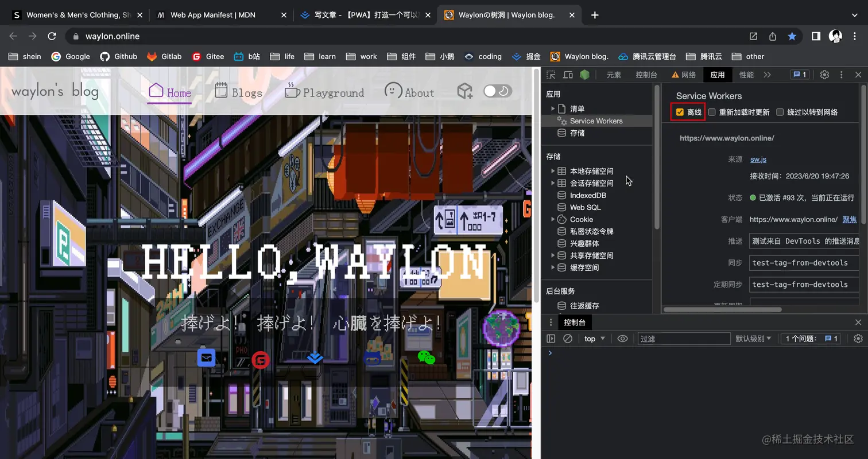Click the green WeChat icon on the blog
Screen dimensions: 868x459
426,357
